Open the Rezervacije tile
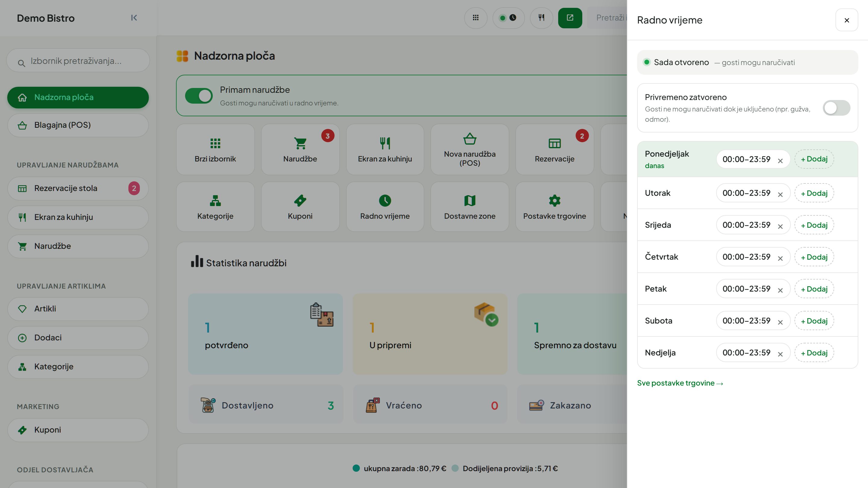Screen dimensions: 868x488 [x=554, y=149]
